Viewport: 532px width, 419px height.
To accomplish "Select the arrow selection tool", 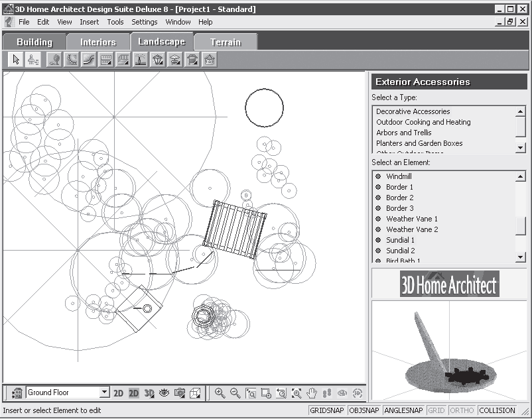I will coord(17,60).
